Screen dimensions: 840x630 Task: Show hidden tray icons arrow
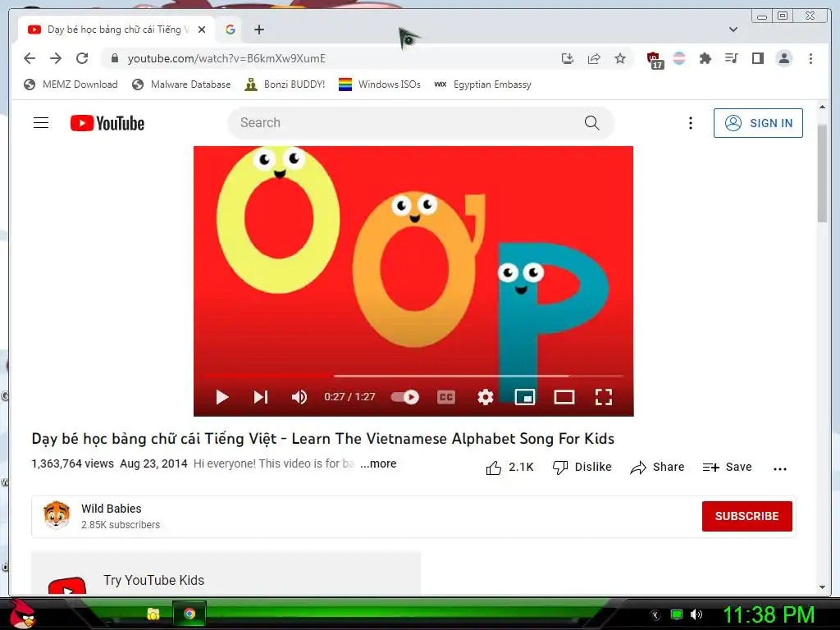(655, 615)
